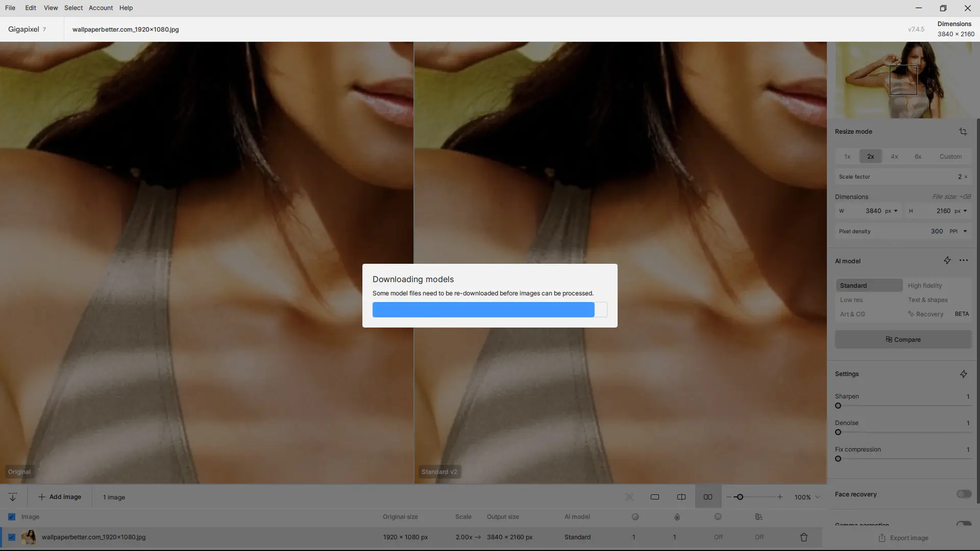Open the Account menu
Screen dimensions: 980x551
101,8
